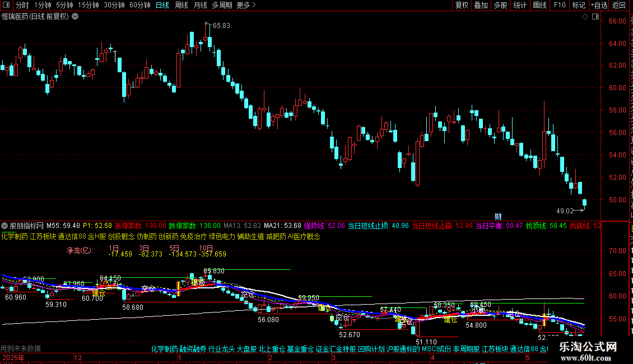Add stock via +自选 button
Viewport: 633px width, 364px height.
pos(599,5)
